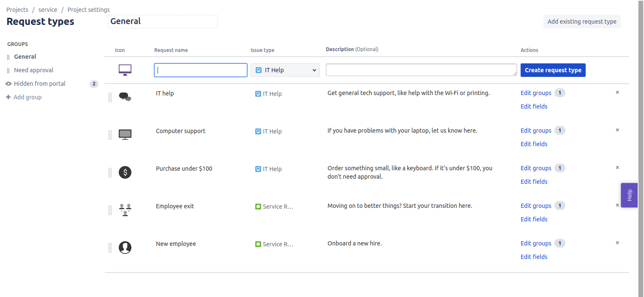Click the Employee exit request name
The image size is (644, 297).
point(175,206)
